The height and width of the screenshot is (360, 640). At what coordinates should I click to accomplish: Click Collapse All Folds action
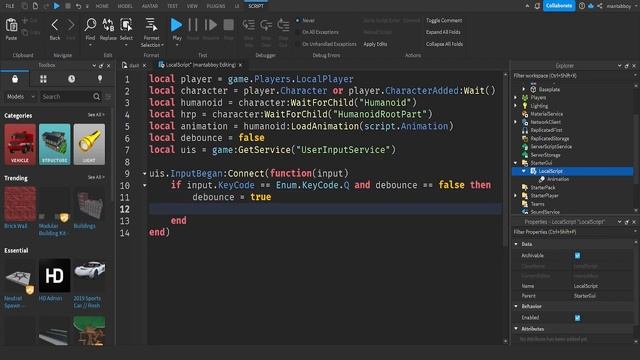(444, 44)
